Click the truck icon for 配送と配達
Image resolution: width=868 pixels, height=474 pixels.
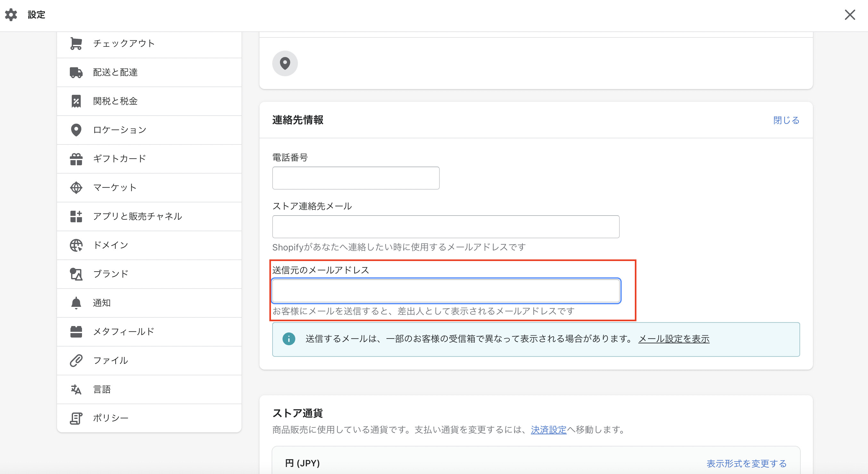76,72
